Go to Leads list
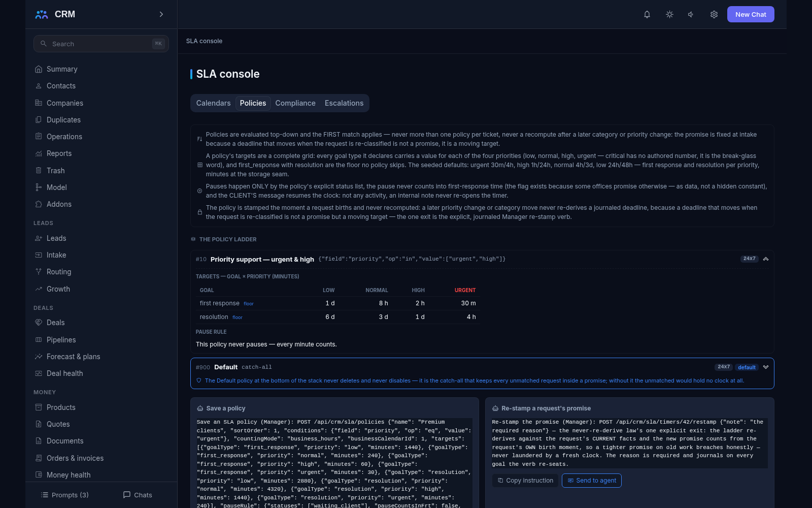This screenshot has width=812, height=508. [x=101, y=238]
